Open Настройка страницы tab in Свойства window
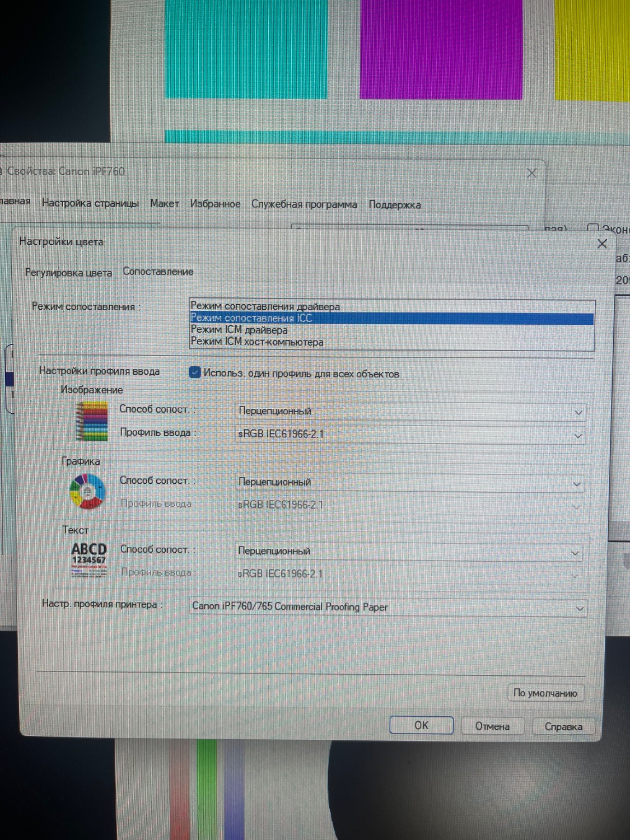The image size is (630, 840). [90, 203]
